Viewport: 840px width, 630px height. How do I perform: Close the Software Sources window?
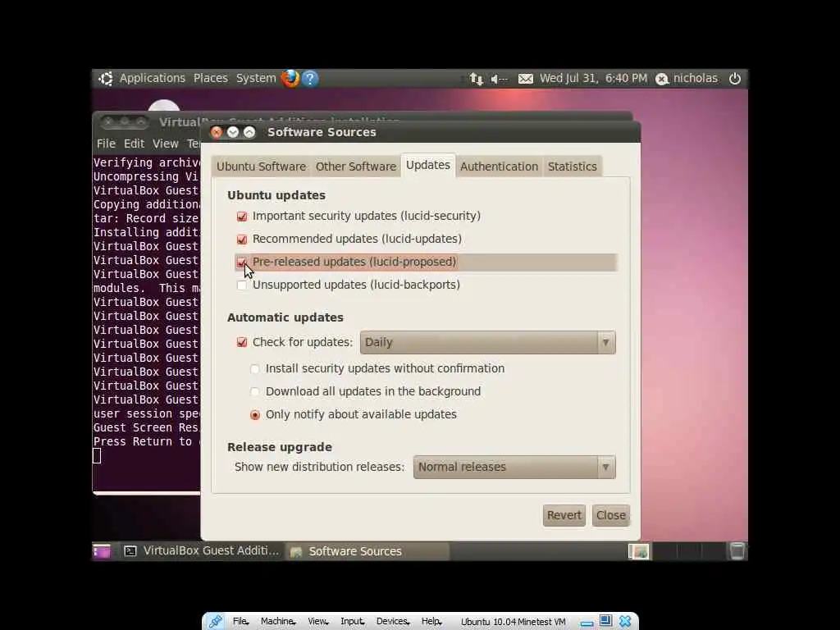click(x=217, y=132)
